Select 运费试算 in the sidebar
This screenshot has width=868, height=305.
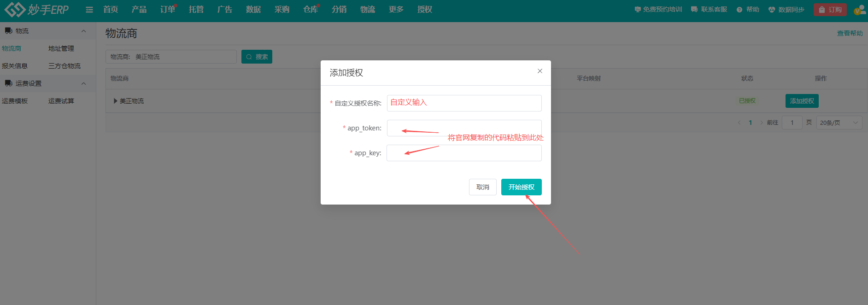pos(61,101)
